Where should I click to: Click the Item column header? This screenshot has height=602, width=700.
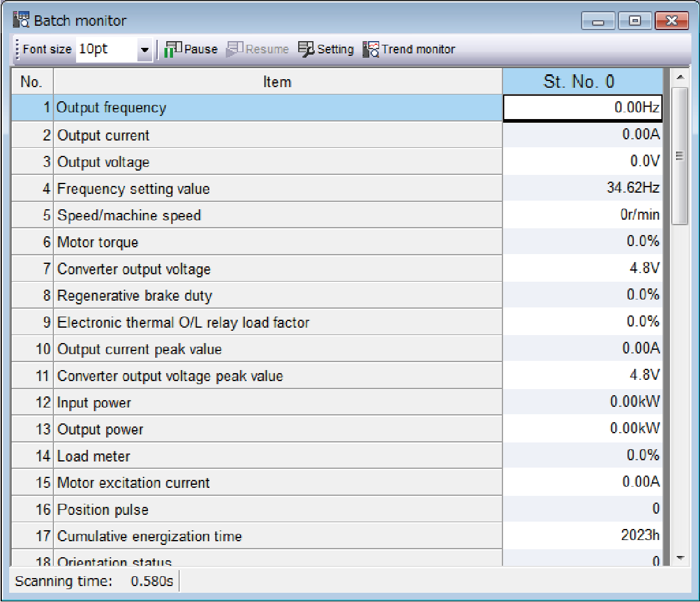pyautogui.click(x=277, y=82)
